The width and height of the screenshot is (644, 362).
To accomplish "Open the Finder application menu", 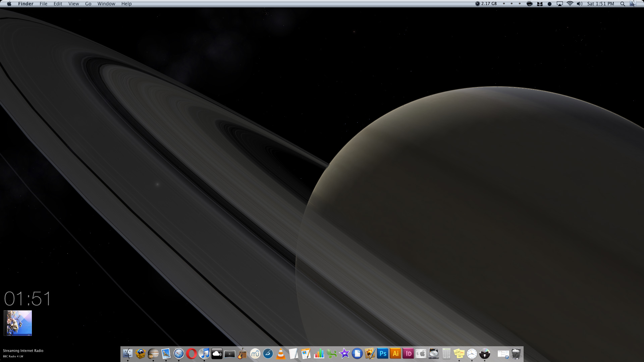I will click(26, 4).
